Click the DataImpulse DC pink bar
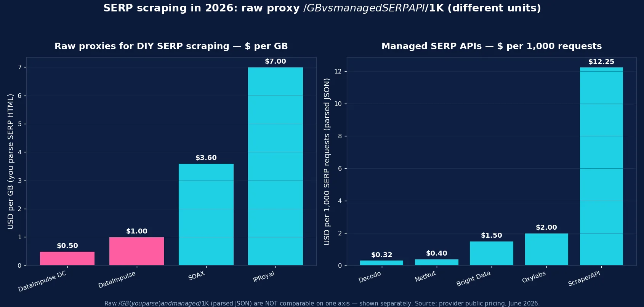The image size is (644, 307). 67,259
